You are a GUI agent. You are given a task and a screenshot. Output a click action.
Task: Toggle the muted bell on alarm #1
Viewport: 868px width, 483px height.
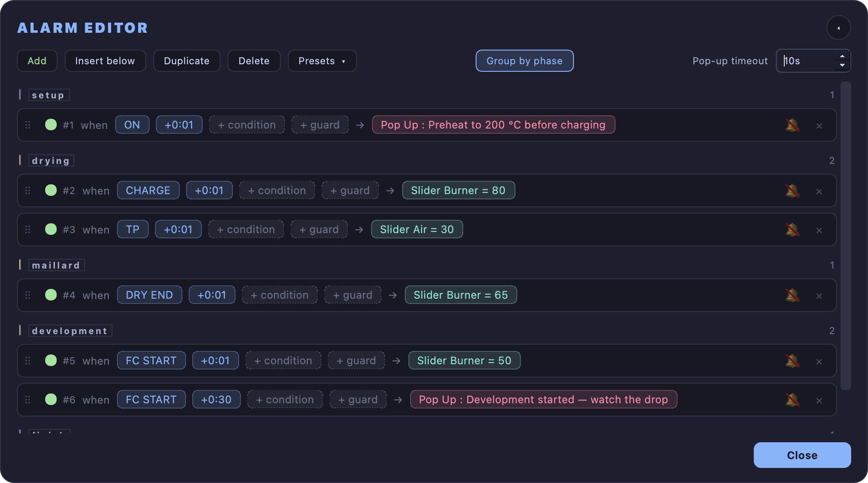(792, 125)
